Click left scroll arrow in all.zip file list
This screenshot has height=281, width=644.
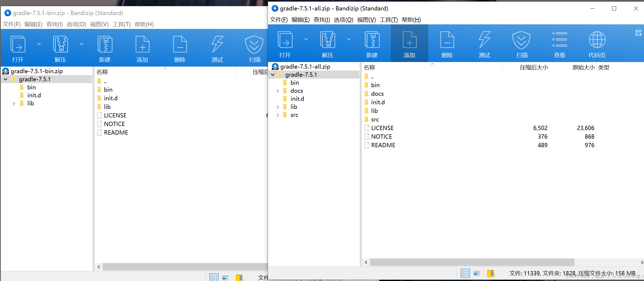pos(366,262)
